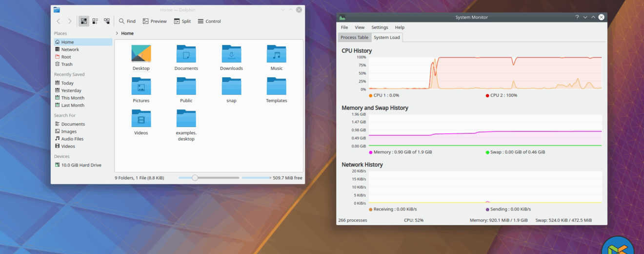This screenshot has width=644, height=254.
Task: Open the File menu in System Monitor
Action: click(344, 27)
